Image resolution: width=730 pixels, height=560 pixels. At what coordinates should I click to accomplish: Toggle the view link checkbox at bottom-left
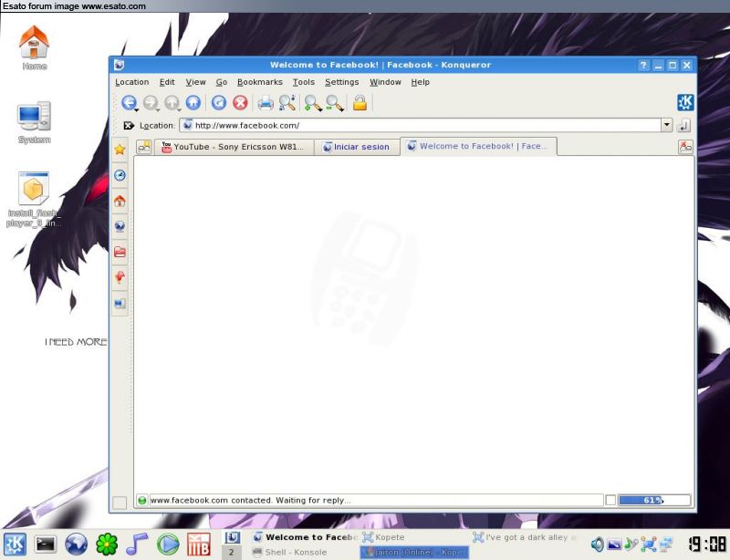pyautogui.click(x=120, y=503)
